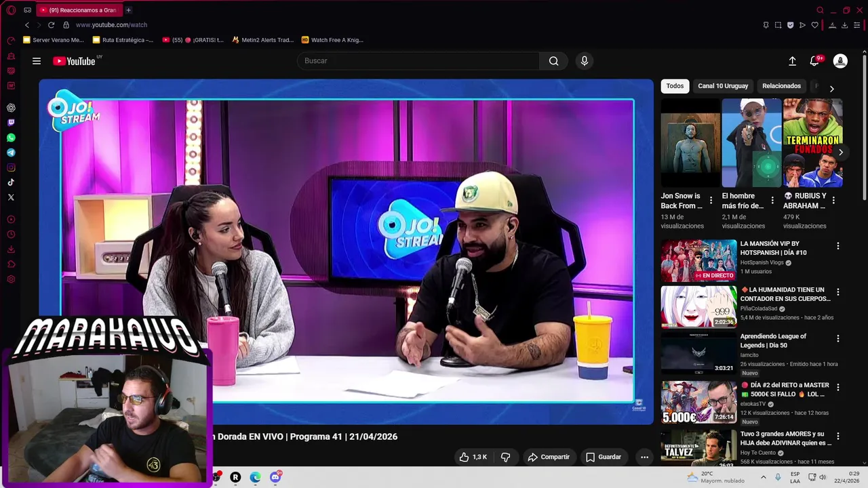The width and height of the screenshot is (868, 488).
Task: Open TikTok in the Opera sidebar
Action: tap(11, 182)
